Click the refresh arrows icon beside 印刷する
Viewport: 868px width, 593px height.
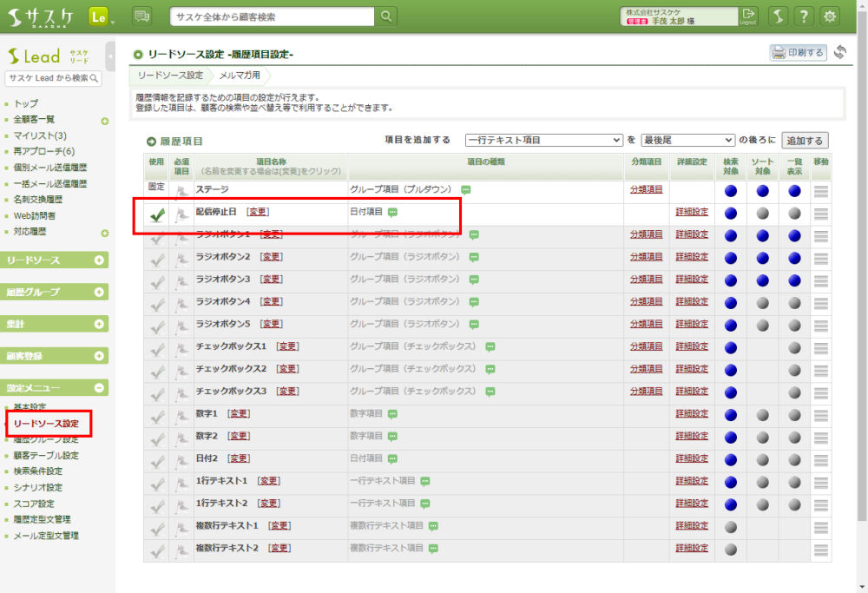point(839,53)
